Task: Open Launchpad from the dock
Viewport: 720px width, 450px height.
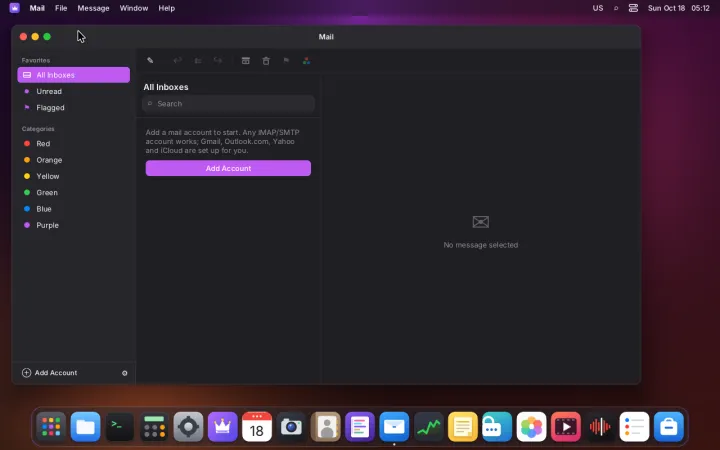Action: 51,427
